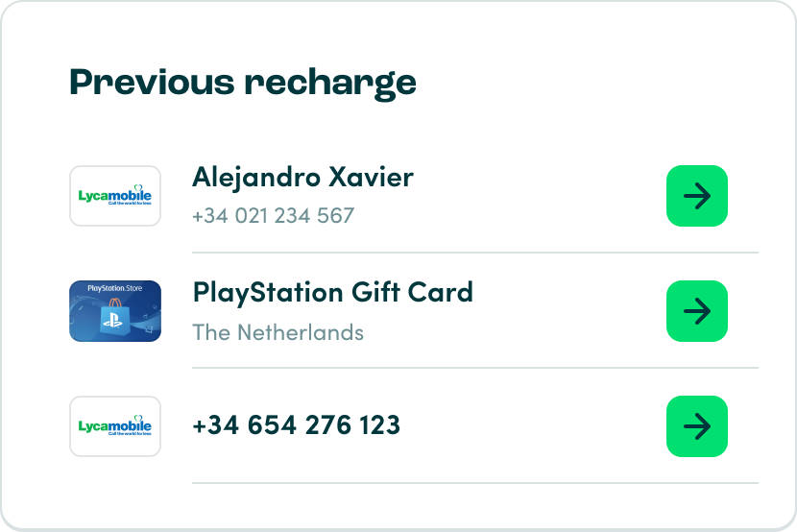Select the Alejandro Xavier contact name
The height and width of the screenshot is (532, 797).
point(302,178)
